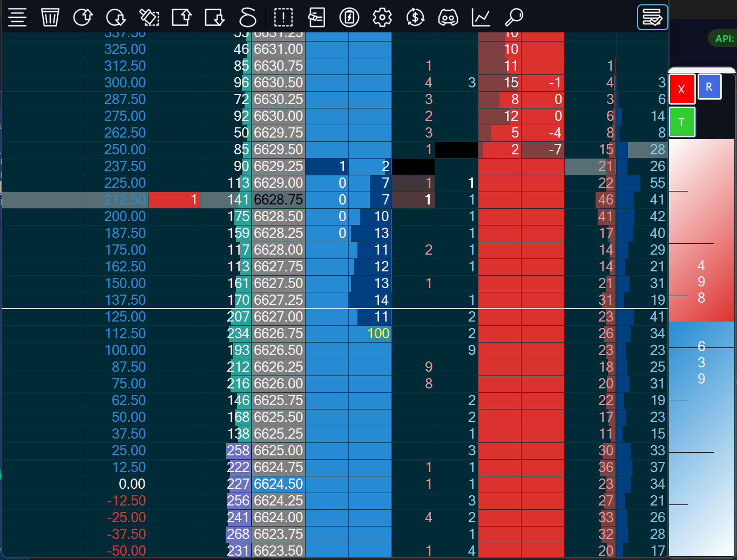Screen dimensions: 737x560
Task: Click the broom clear-selection icon
Action: point(149,17)
